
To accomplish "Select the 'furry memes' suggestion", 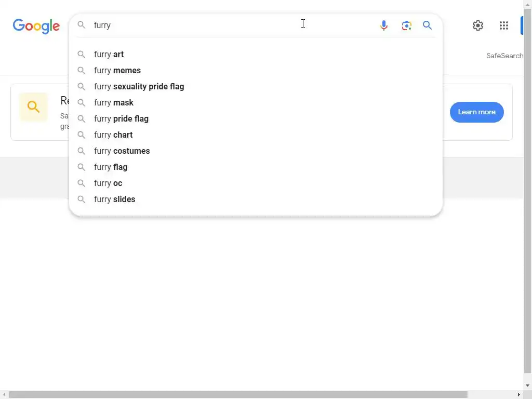I will 117,70.
